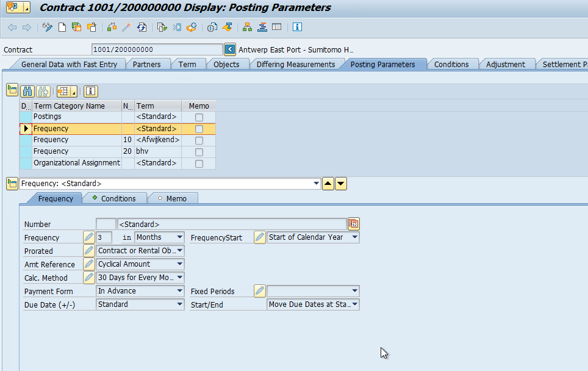
Task: Click the previous term up-arrow button
Action: (x=328, y=184)
